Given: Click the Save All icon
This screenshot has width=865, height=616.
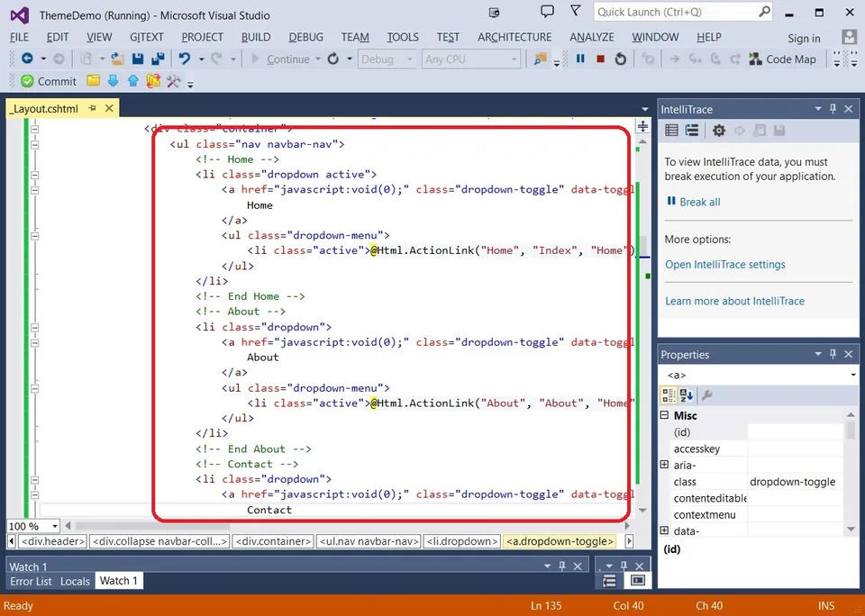Looking at the screenshot, I should click(x=158, y=59).
